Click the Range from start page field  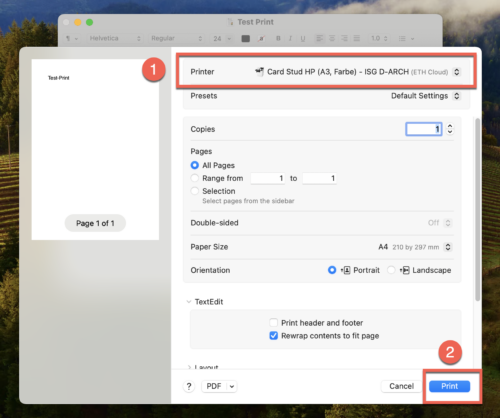(x=268, y=178)
